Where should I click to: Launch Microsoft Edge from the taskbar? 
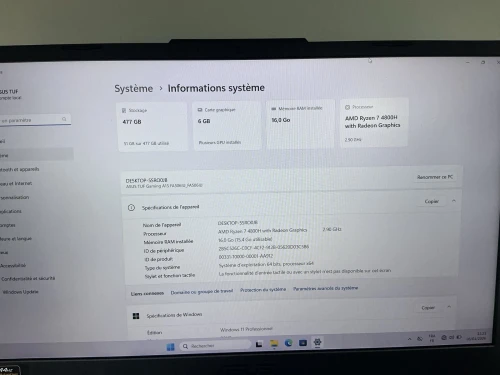[x=289, y=343]
